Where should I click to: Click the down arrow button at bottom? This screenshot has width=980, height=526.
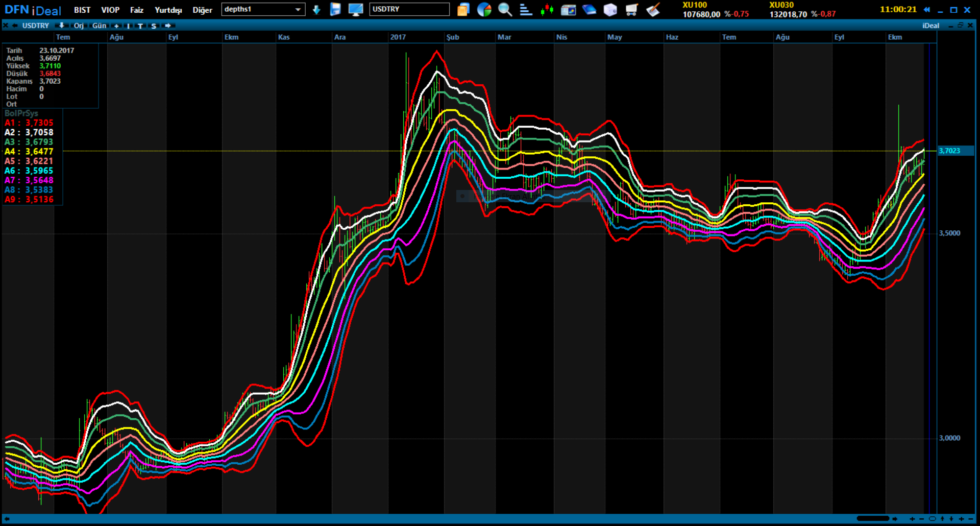click(951, 519)
